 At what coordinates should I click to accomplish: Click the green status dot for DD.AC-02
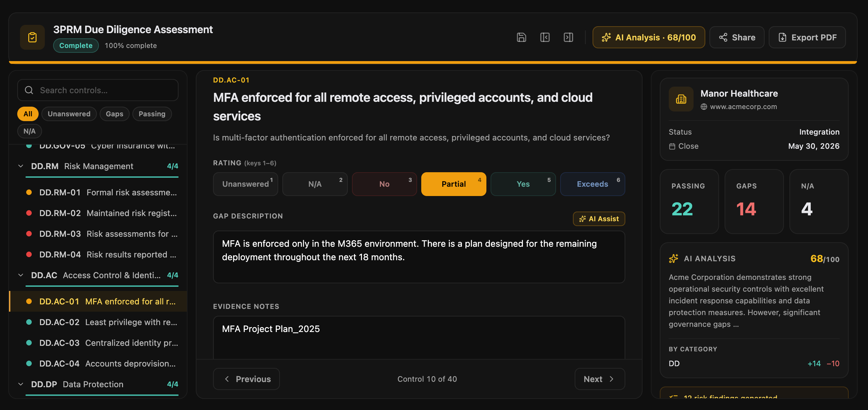pos(29,322)
